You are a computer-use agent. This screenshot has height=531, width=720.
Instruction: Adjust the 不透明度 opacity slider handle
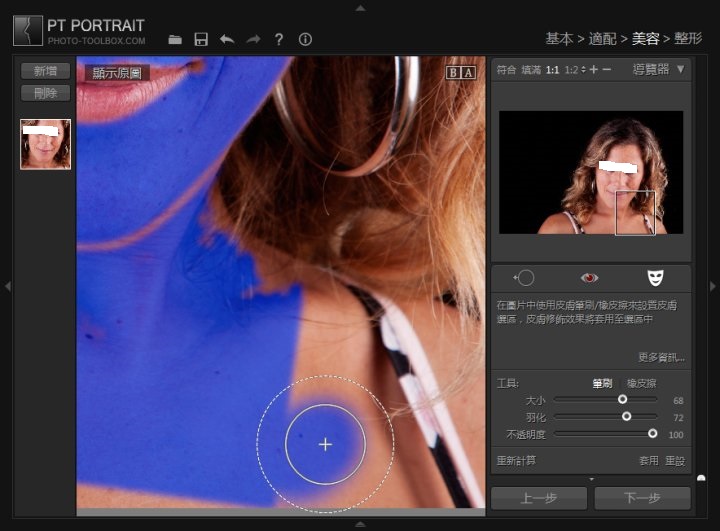coord(652,433)
